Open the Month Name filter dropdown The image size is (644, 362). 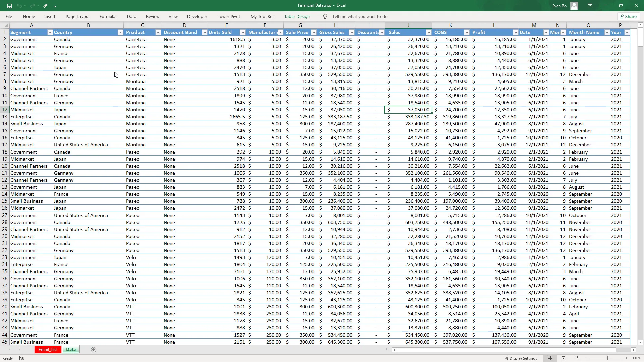click(607, 33)
